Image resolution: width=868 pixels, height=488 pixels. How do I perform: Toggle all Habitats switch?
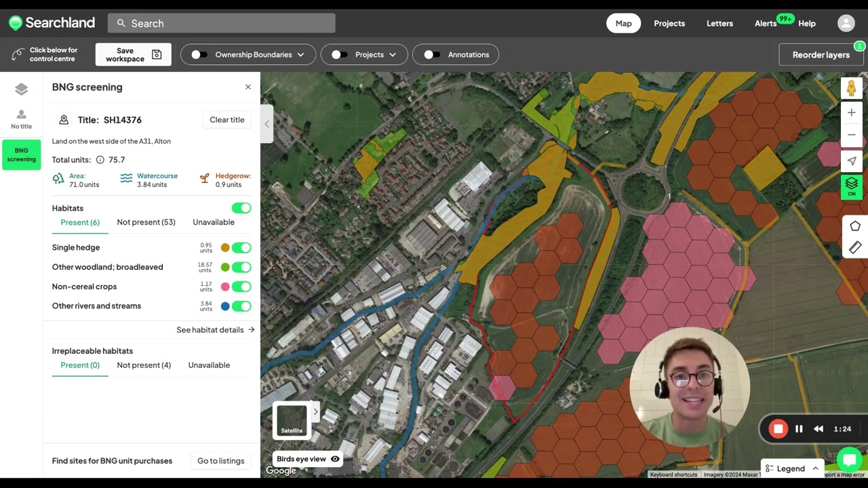click(x=241, y=208)
